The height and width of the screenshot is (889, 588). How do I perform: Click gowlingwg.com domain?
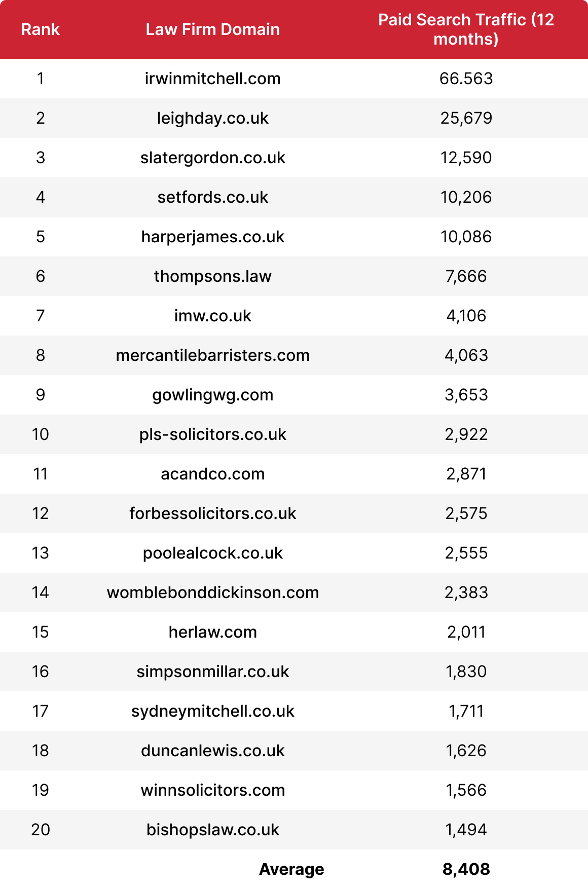pyautogui.click(x=213, y=395)
